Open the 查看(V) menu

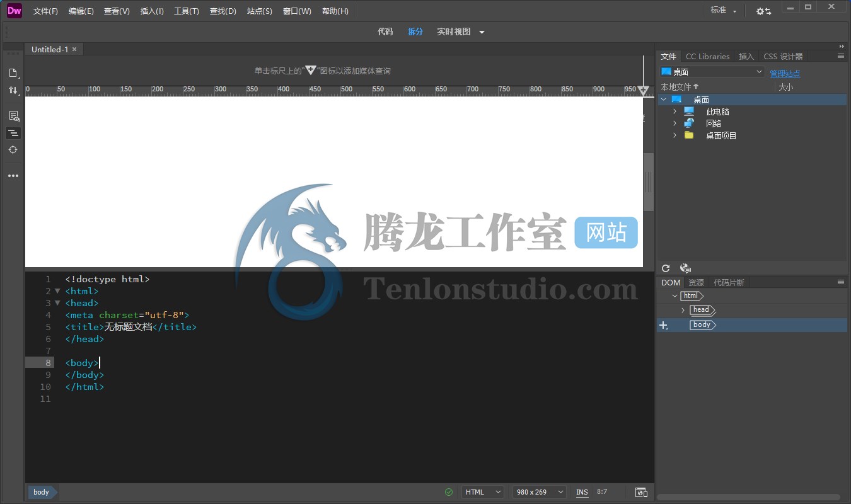(x=117, y=11)
